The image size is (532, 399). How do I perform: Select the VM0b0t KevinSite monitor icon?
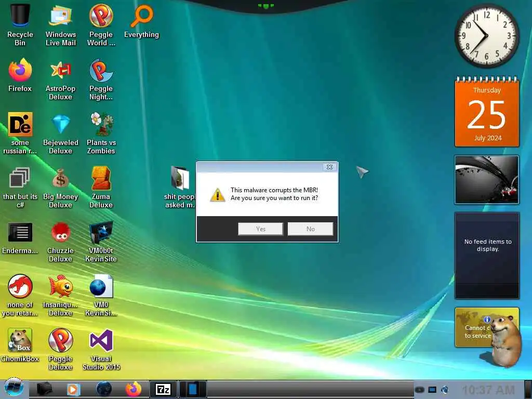click(x=101, y=242)
